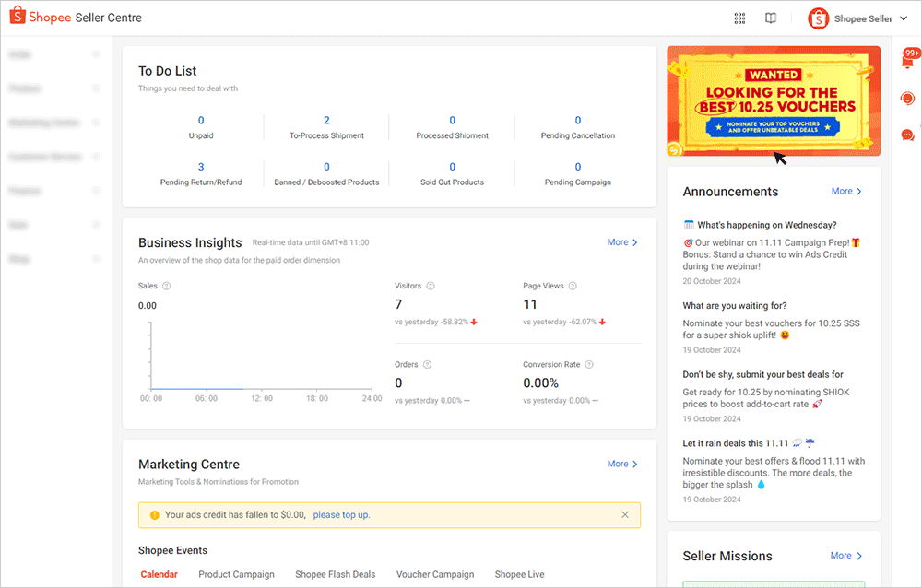Screen dimensions: 922x588
Task: Dismiss the ads credit warning banner
Action: click(x=624, y=514)
